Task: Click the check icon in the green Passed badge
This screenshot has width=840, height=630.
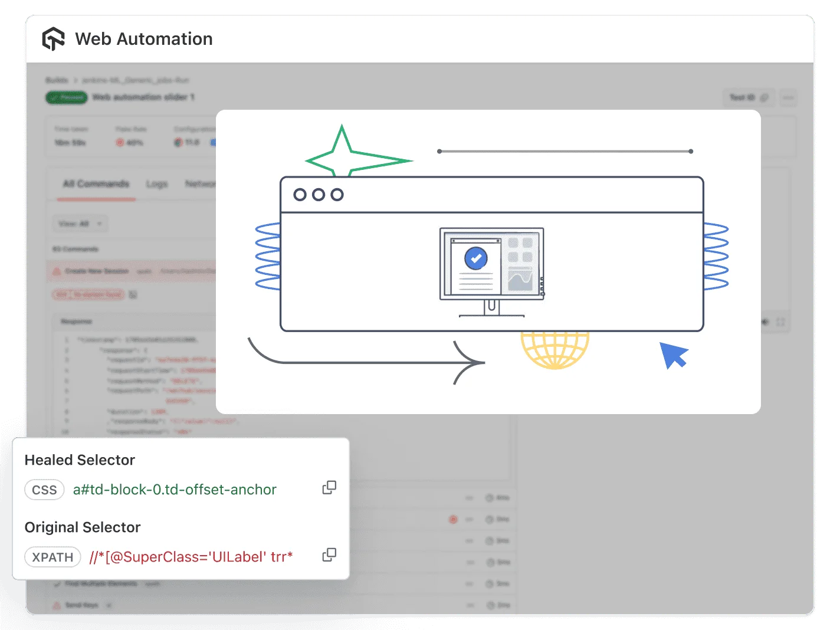Action: (55, 97)
